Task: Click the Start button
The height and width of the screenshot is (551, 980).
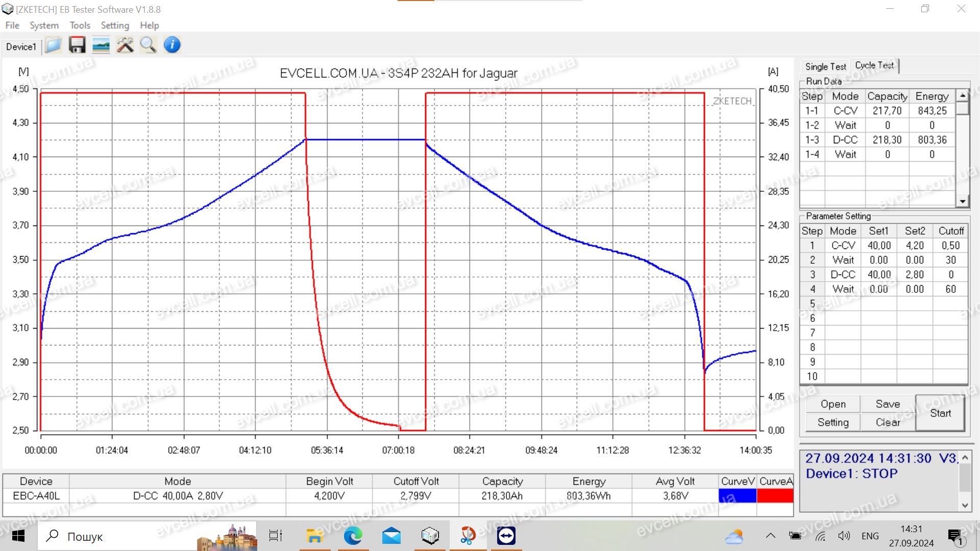Action: point(940,413)
